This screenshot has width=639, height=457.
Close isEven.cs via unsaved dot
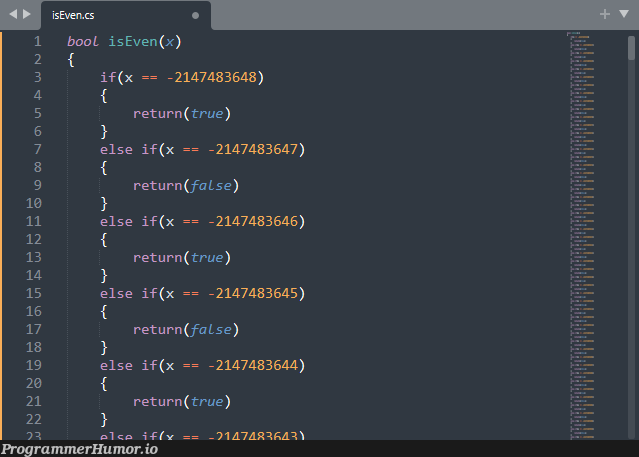coord(196,15)
